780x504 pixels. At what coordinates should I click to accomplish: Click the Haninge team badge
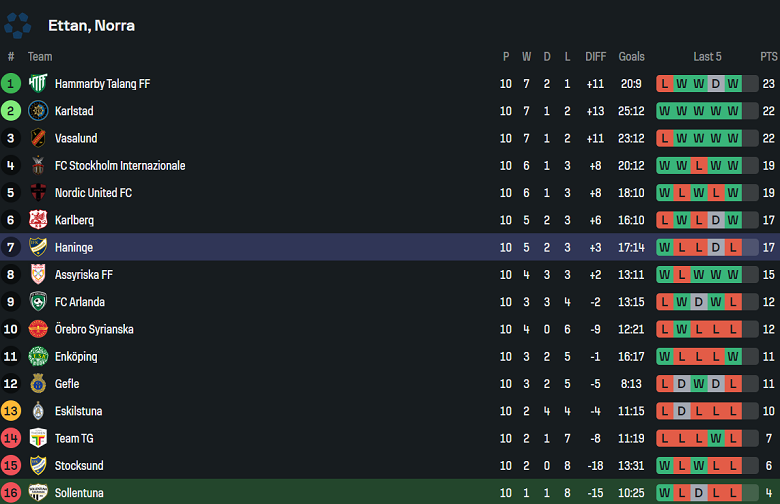coord(38,247)
